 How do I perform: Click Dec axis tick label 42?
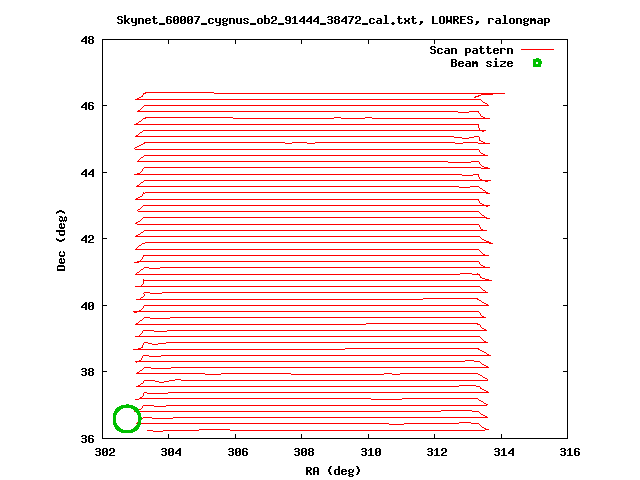click(x=88, y=239)
